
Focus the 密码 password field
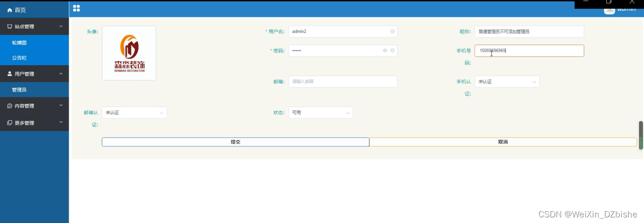click(343, 51)
